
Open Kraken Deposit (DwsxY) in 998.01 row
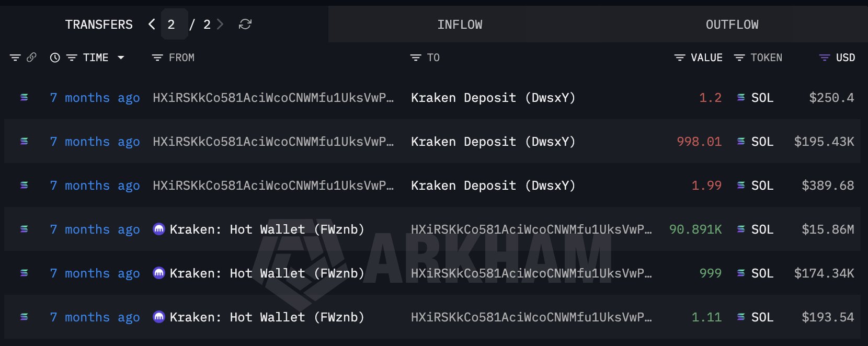point(493,142)
